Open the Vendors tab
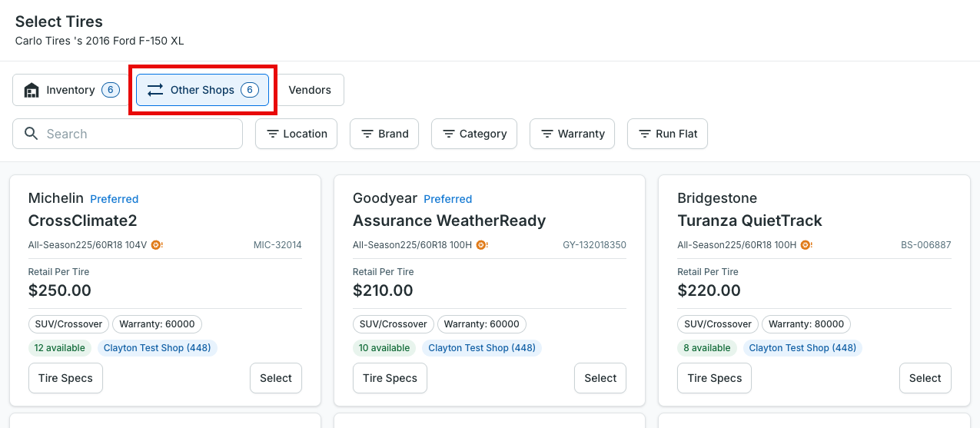Viewport: 980px width, 428px height. [x=310, y=90]
